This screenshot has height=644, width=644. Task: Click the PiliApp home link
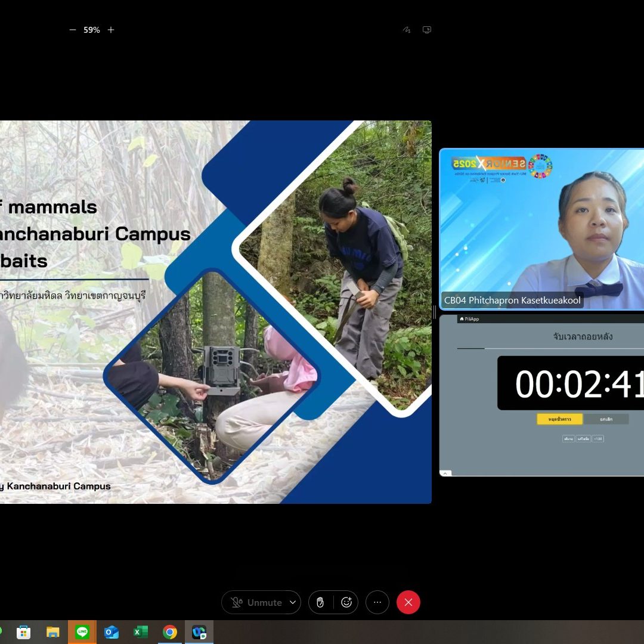pos(469,319)
